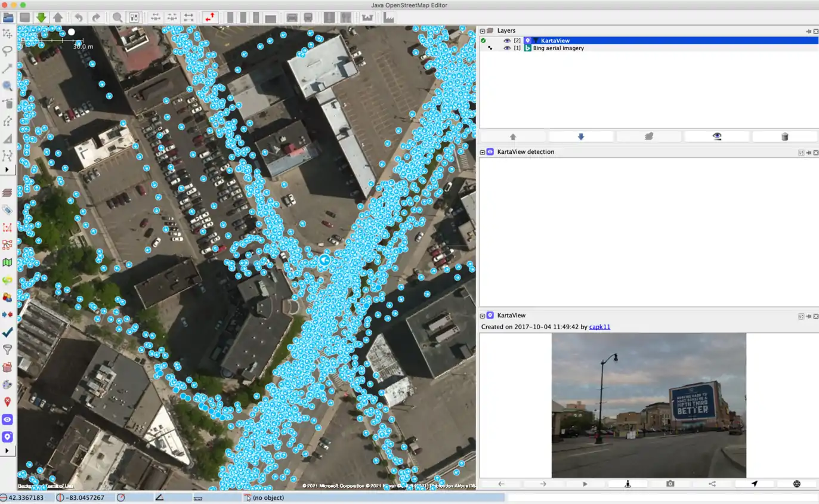Hide the Bing aerial imagery layer
The image size is (819, 504).
pyautogui.click(x=507, y=48)
